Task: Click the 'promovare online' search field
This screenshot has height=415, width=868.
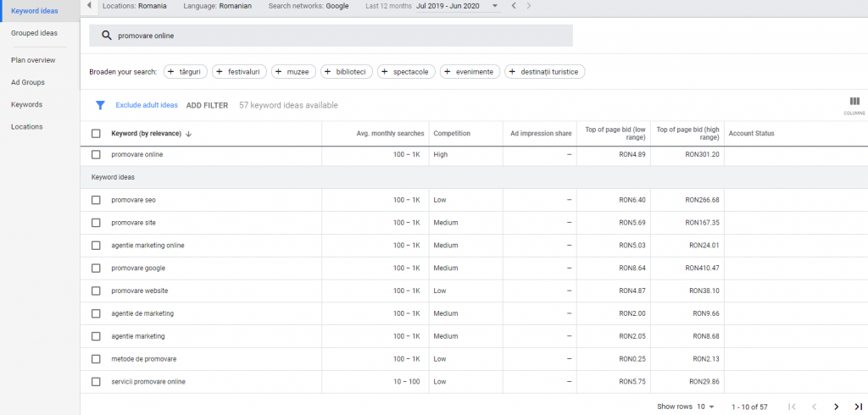Action: click(x=331, y=36)
